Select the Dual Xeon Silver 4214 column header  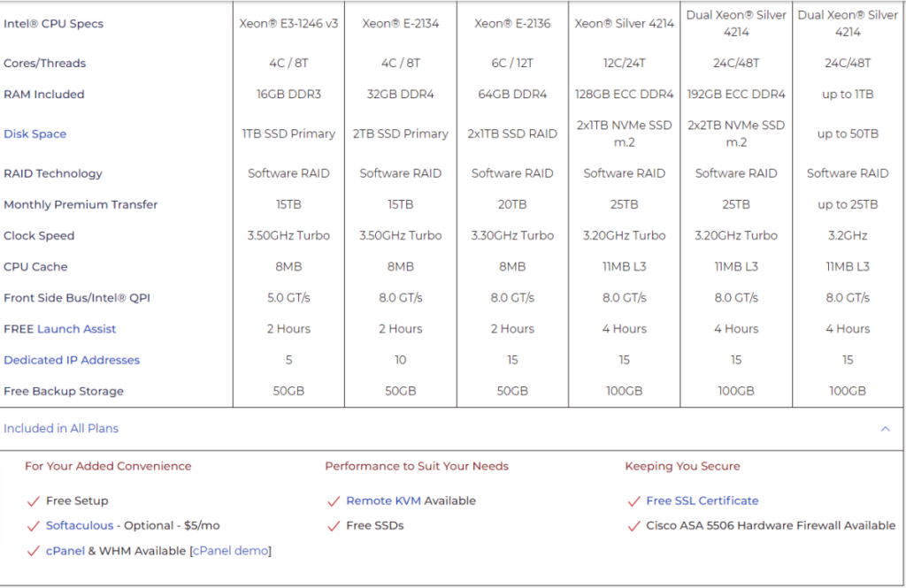point(735,20)
